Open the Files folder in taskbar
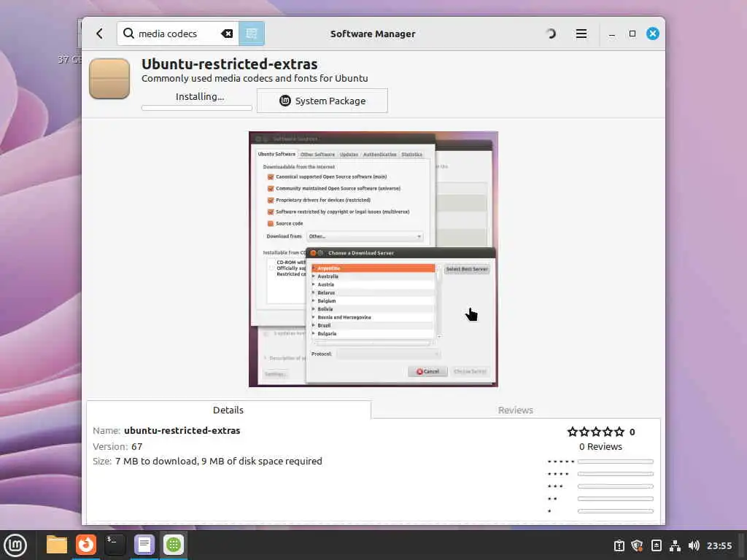 point(57,545)
